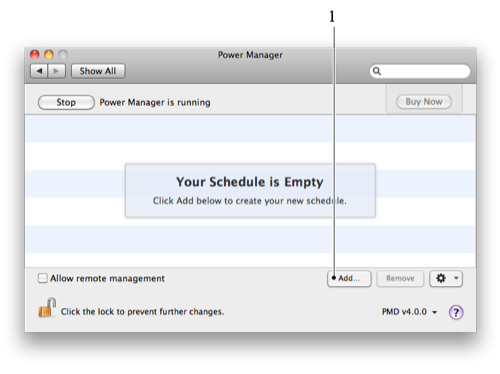
Task: Open help with the question mark button
Action: [456, 312]
